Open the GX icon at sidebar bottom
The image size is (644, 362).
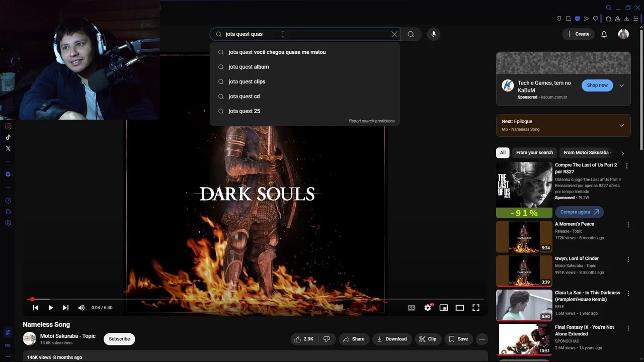8,345
